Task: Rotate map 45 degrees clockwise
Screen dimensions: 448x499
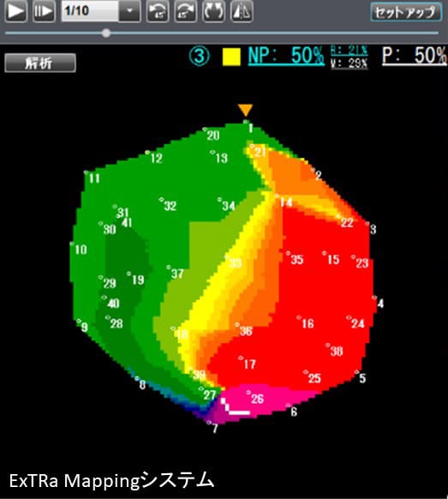Action: point(185,11)
